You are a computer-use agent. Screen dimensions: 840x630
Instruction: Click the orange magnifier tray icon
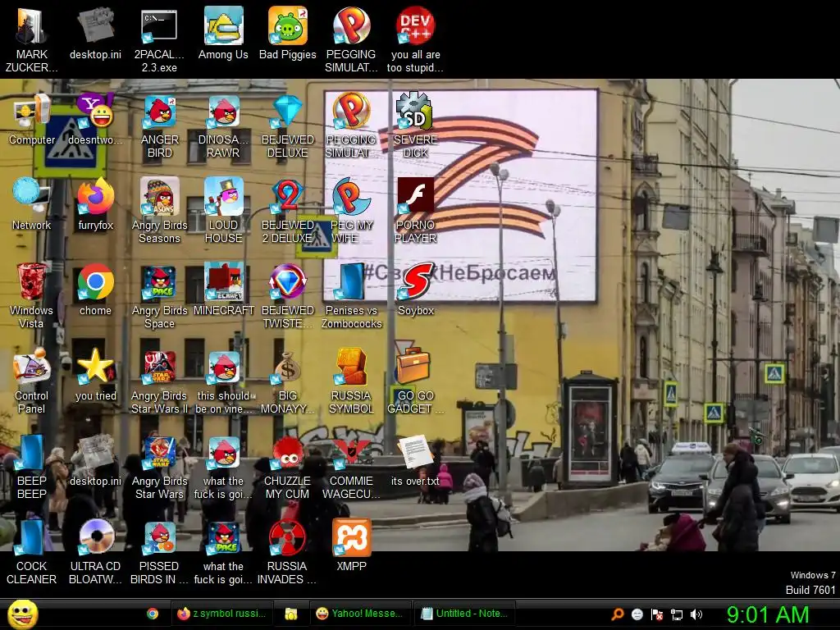pos(617,614)
